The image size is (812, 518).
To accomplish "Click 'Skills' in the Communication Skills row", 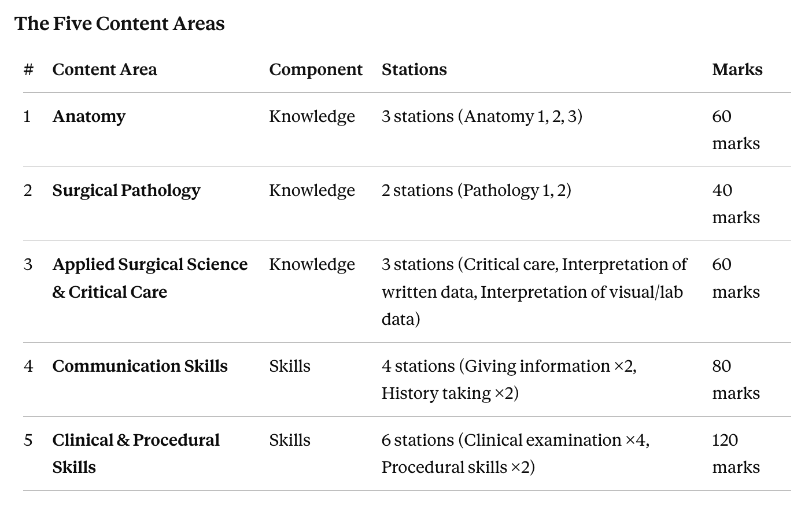I will 290,366.
